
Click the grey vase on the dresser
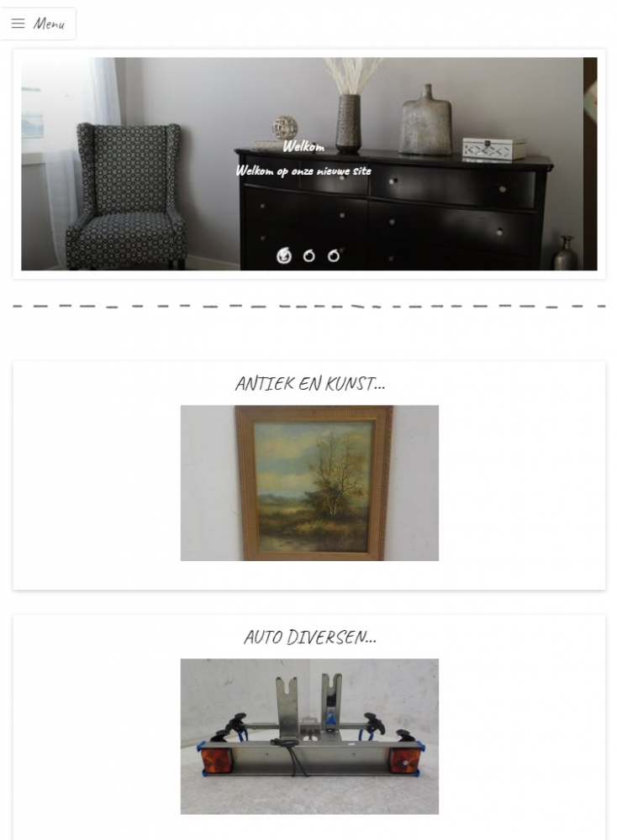pyautogui.click(x=426, y=120)
